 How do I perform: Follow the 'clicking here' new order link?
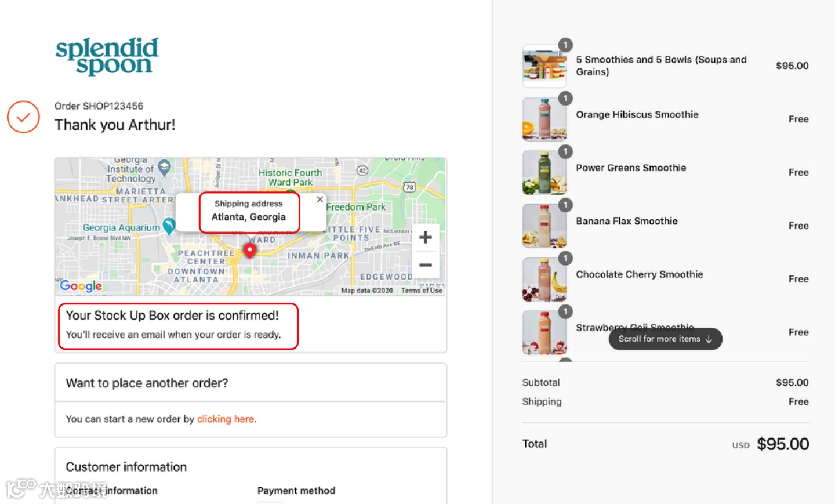(x=226, y=419)
